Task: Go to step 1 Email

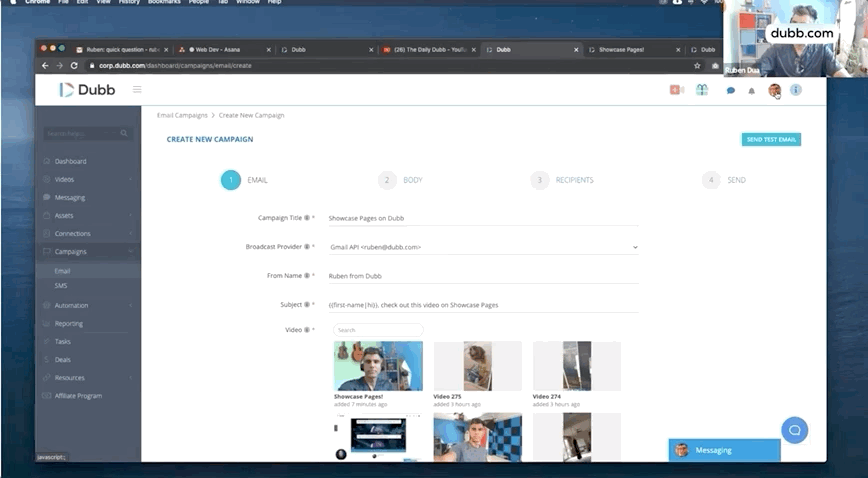Action: (244, 180)
